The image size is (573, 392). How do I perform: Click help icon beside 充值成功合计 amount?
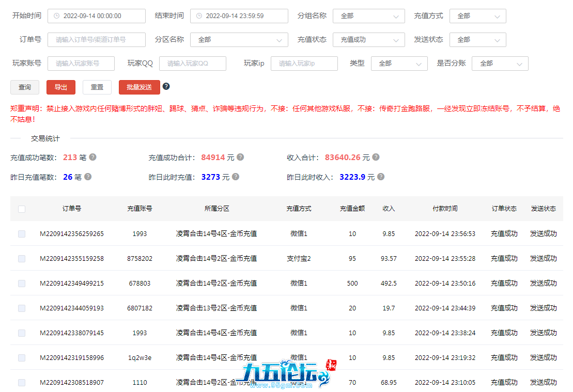click(x=240, y=157)
